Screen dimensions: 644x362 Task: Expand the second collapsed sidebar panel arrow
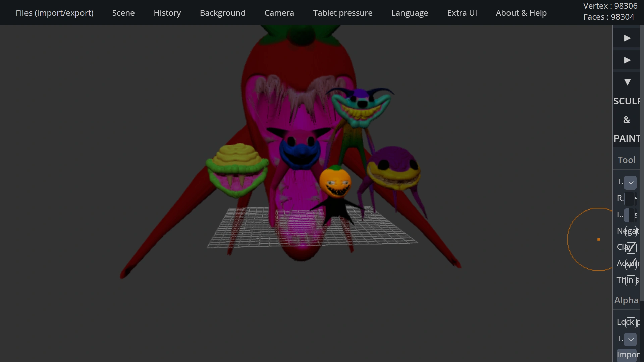coord(627,60)
